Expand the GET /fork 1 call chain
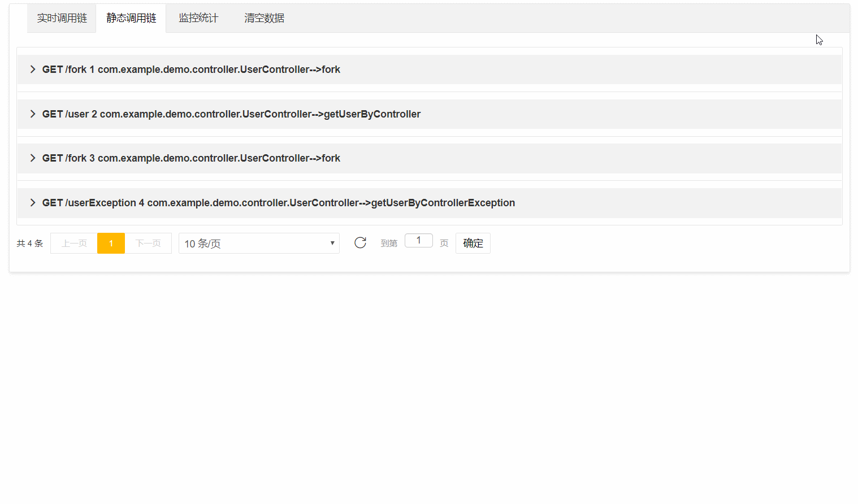This screenshot has width=858, height=504. [x=191, y=69]
